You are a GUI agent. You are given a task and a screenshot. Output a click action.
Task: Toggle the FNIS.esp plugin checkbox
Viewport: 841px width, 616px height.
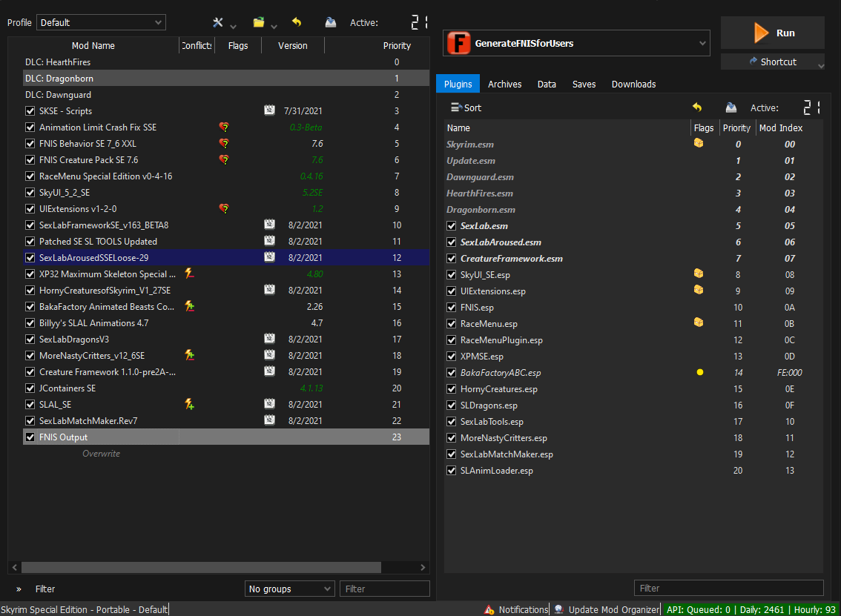452,307
